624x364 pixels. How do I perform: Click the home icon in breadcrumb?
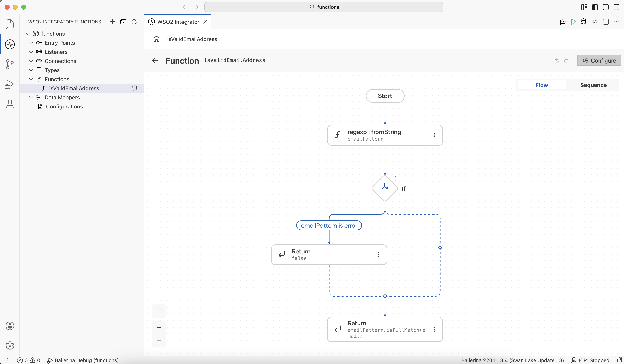click(x=157, y=39)
